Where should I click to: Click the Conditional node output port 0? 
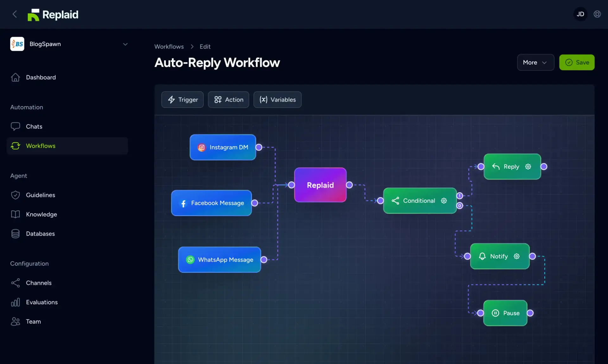(459, 206)
